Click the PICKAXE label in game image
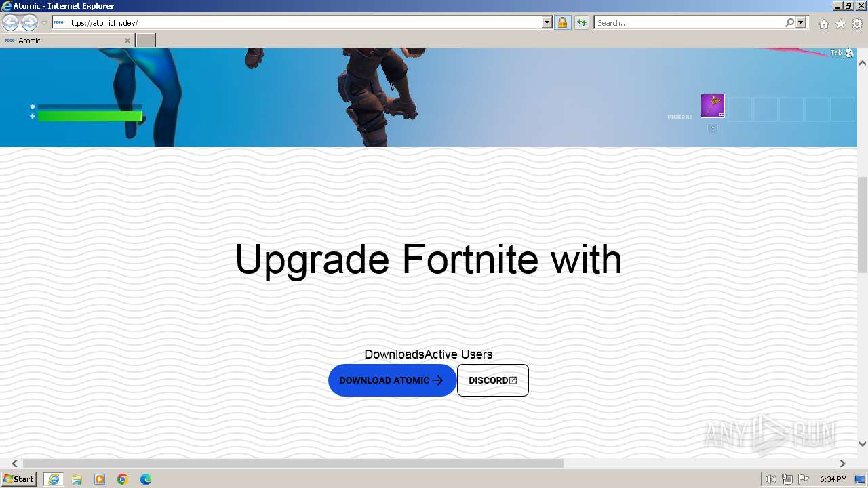Image resolution: width=868 pixels, height=488 pixels. [679, 117]
